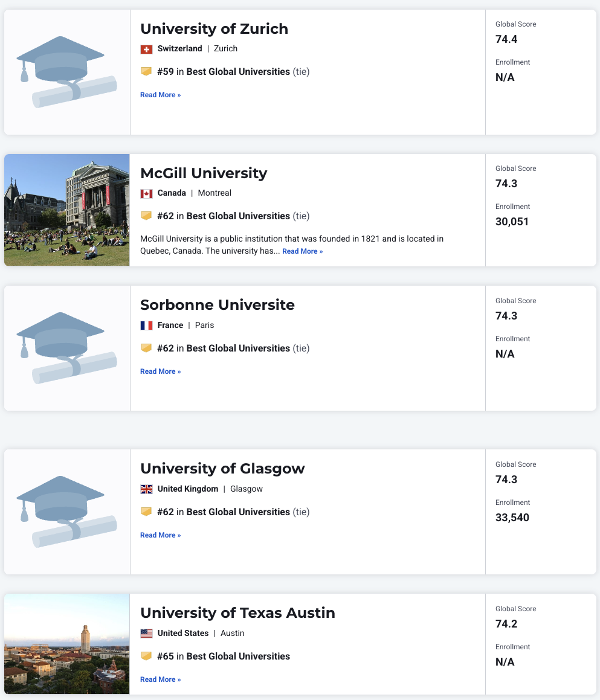
Task: Expand McGill University description with Read More
Action: tap(302, 251)
